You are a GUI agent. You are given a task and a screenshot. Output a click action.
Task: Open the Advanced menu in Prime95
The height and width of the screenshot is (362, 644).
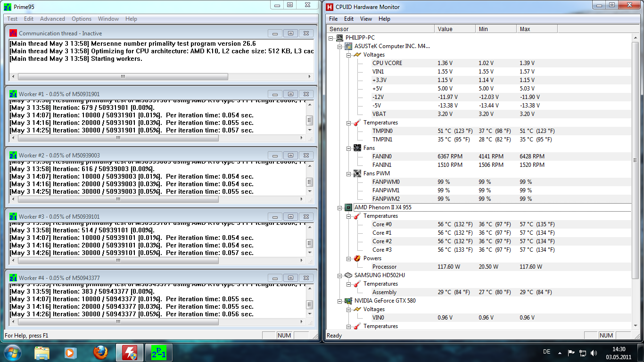[x=53, y=19]
